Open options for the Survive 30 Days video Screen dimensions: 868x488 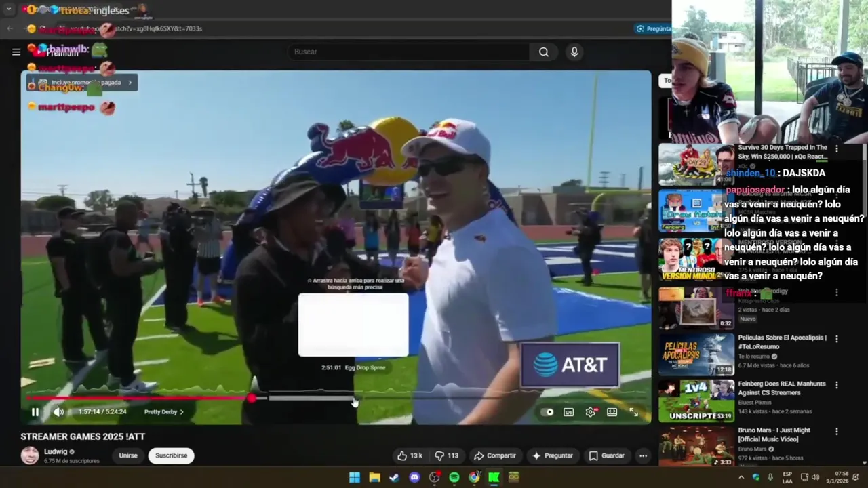point(837,148)
